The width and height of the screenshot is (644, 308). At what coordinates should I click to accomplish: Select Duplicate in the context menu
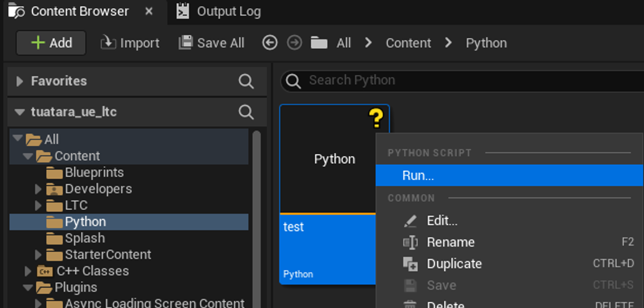tap(454, 263)
